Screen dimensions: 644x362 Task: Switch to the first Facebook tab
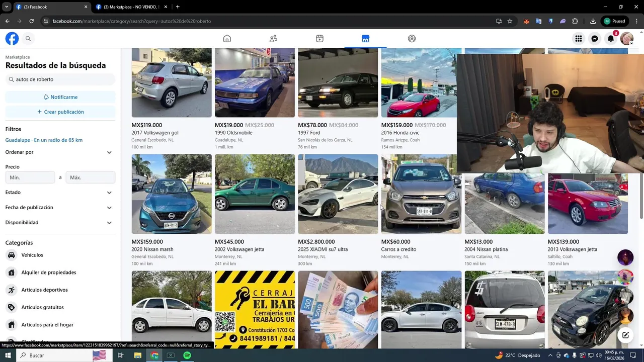click(51, 7)
